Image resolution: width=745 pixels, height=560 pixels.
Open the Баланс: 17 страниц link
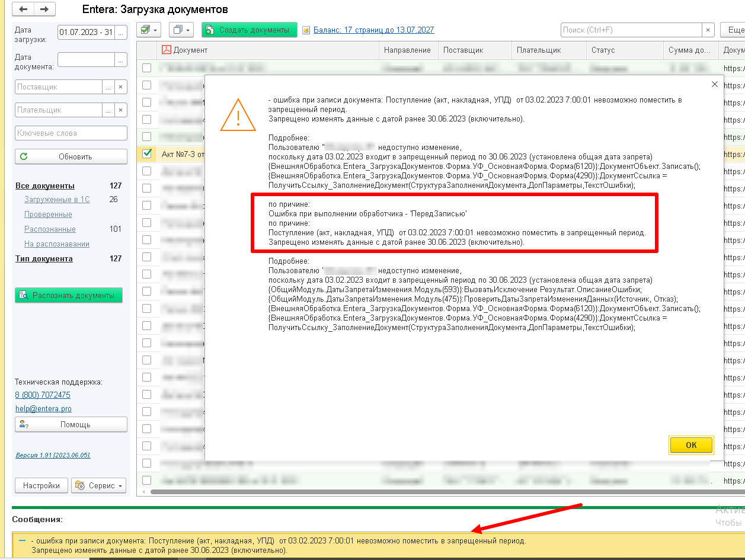373,30
